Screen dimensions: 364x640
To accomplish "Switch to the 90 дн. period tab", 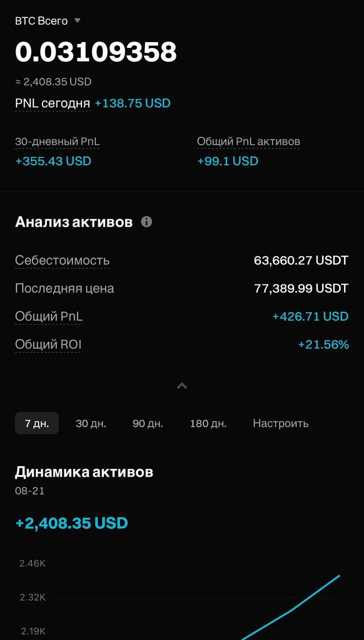I will [148, 423].
